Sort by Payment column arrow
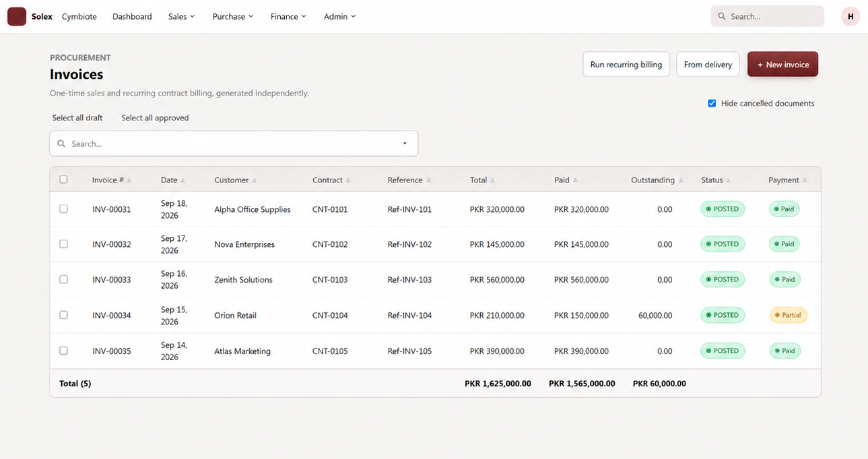This screenshot has height=459, width=868. pos(805,180)
